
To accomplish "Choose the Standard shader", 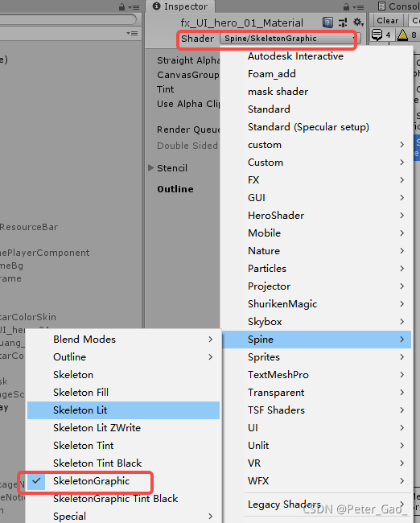I will (316, 109).
